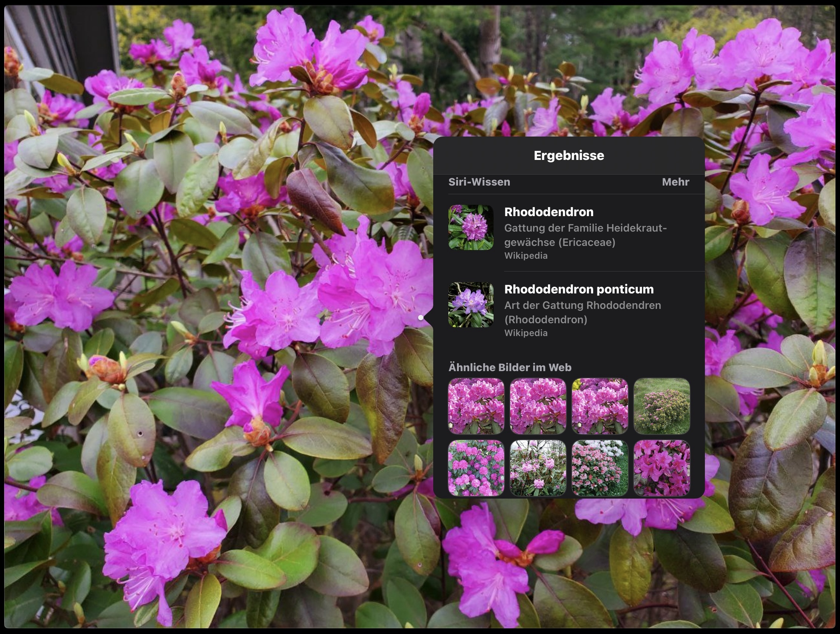Open more Siri-Wissen results via Mehr

[675, 182]
